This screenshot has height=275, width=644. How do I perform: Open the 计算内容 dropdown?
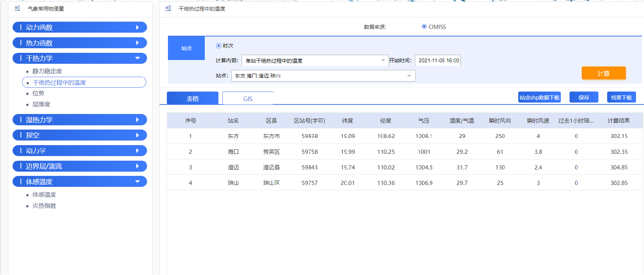click(315, 60)
